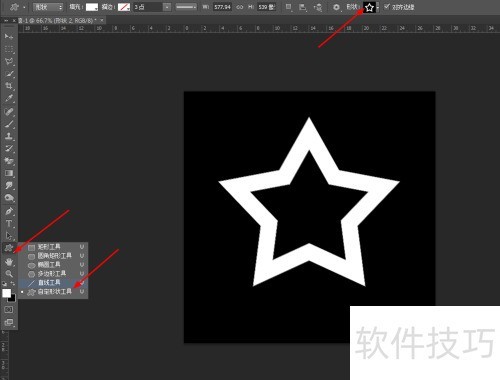This screenshot has height=380, width=500.
Task: Select the Quick Selection tool
Action: (9, 74)
